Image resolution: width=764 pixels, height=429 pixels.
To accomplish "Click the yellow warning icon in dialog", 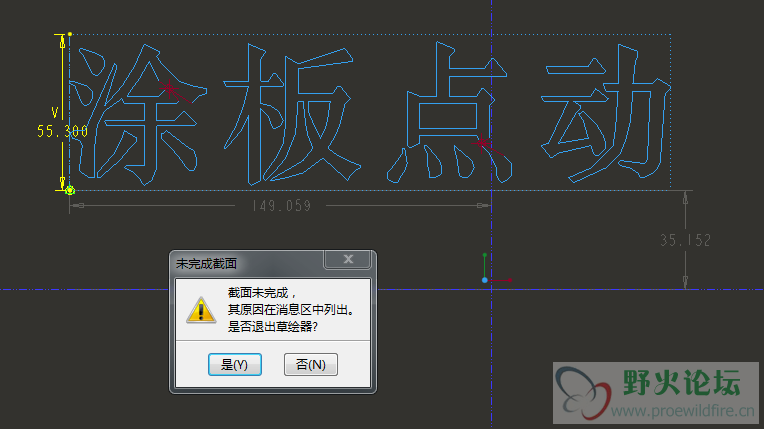I will click(x=201, y=310).
